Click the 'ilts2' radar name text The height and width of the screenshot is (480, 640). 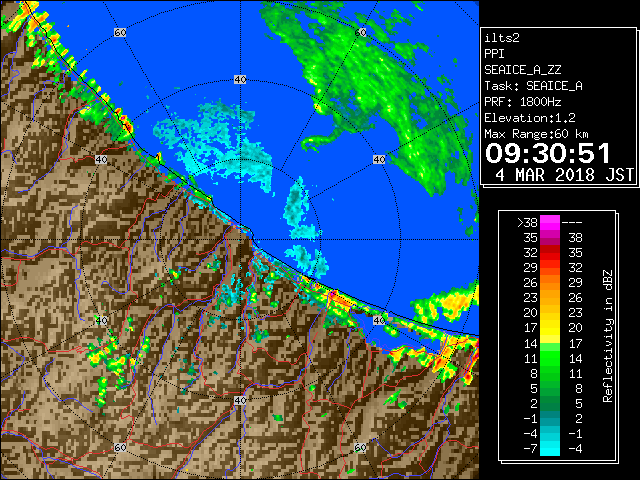pyautogui.click(x=502, y=38)
